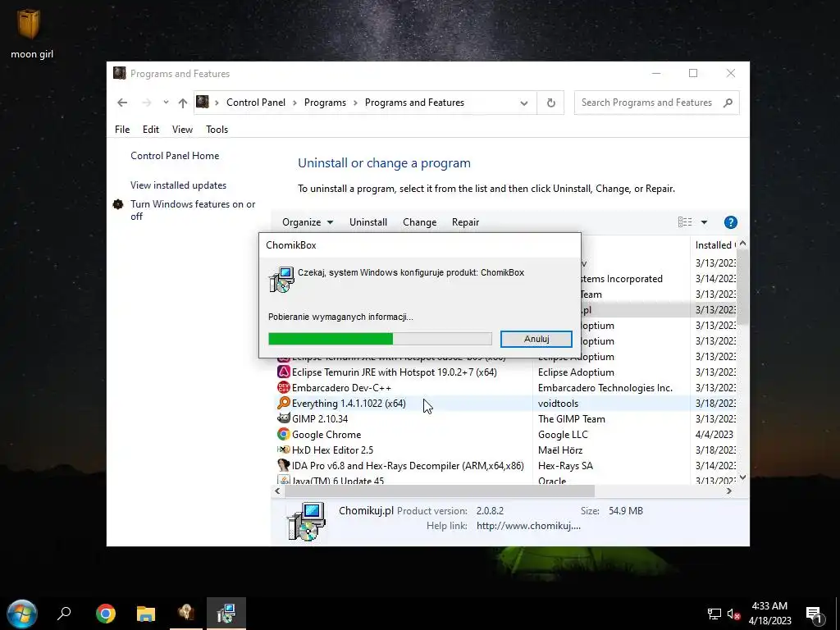Image resolution: width=840 pixels, height=630 pixels.
Task: Open the File menu
Action: pos(122,129)
